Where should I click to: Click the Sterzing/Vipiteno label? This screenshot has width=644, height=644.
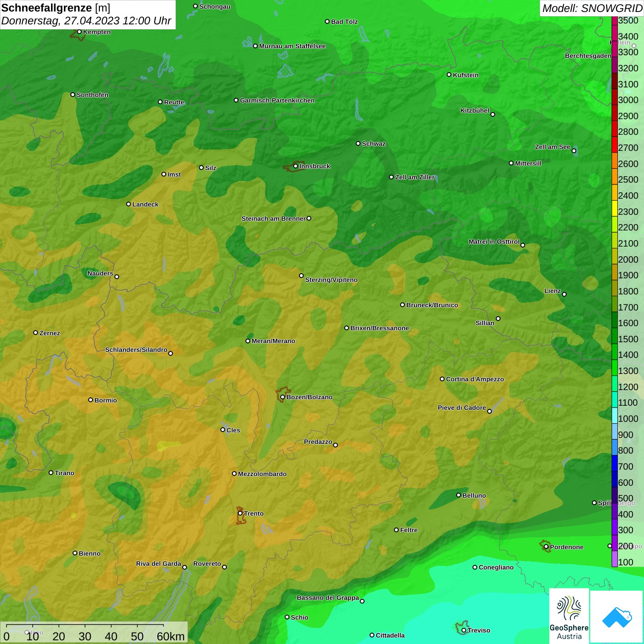(331, 280)
